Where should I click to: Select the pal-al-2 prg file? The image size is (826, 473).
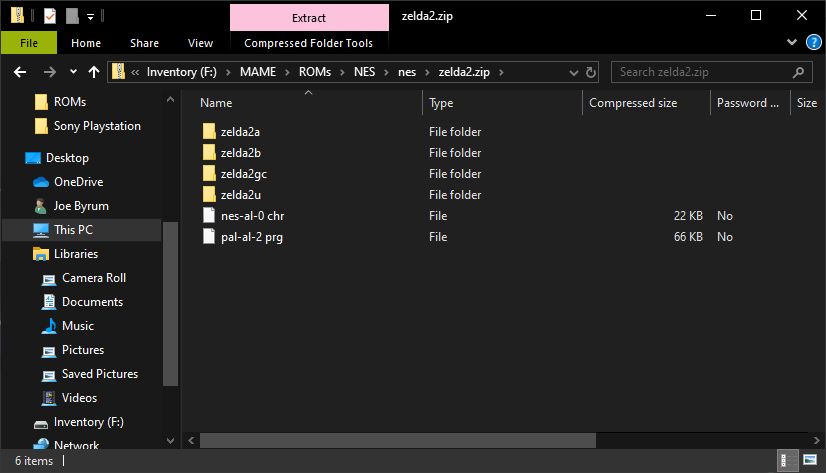point(252,237)
